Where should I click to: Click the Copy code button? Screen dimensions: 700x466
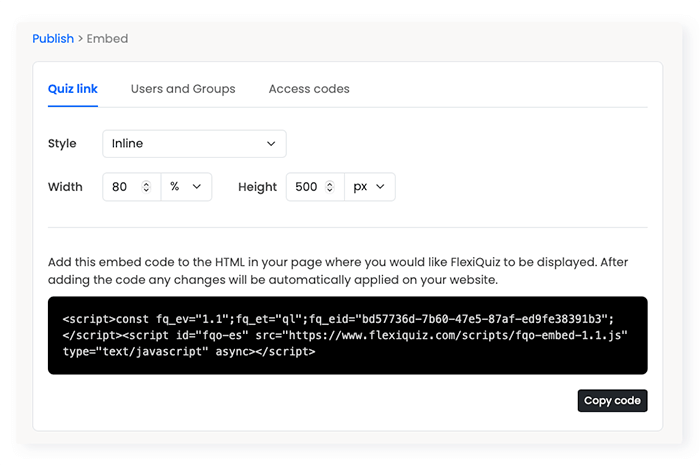click(x=612, y=400)
